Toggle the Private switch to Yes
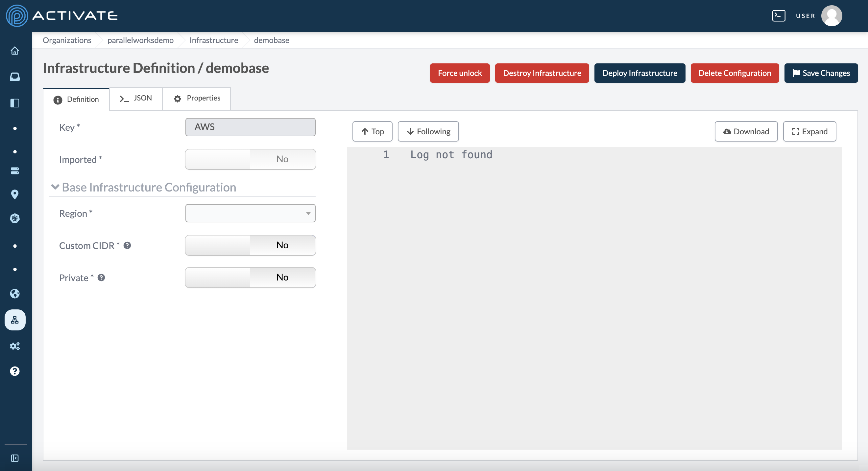Screen dimensions: 868x471 click(218, 277)
